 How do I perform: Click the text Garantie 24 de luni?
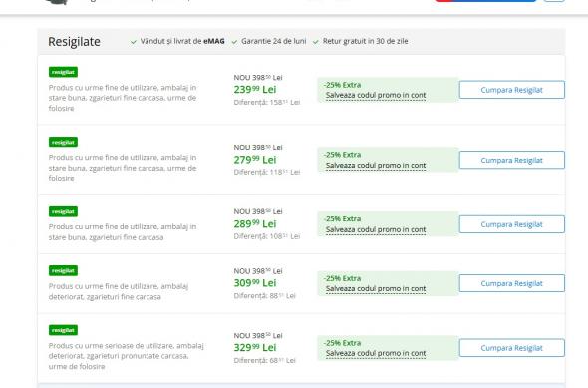pos(274,41)
